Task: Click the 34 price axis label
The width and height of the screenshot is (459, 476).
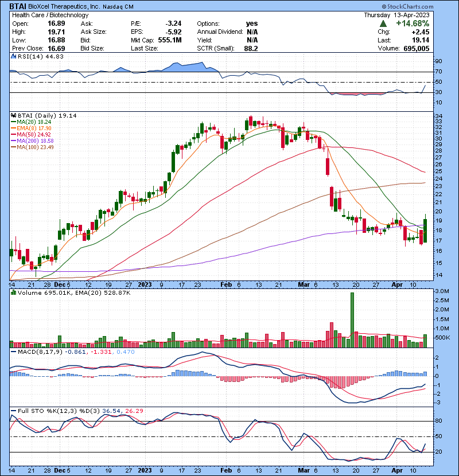Action: (439, 116)
